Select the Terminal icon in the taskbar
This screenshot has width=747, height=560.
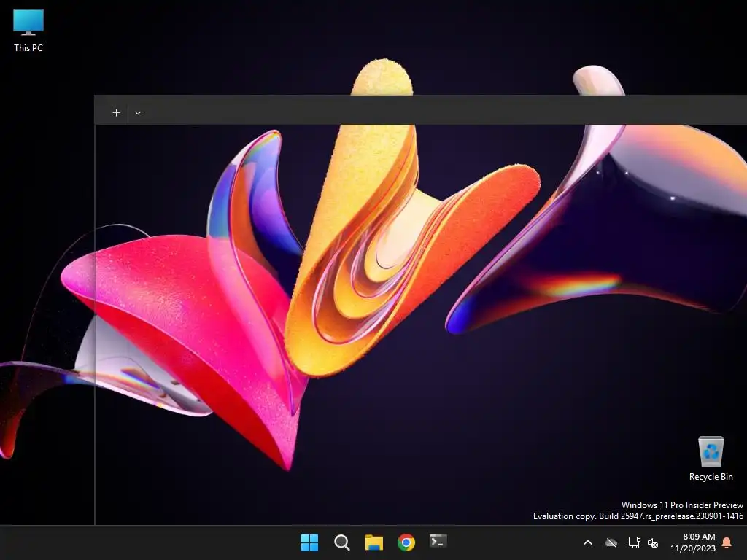click(438, 542)
